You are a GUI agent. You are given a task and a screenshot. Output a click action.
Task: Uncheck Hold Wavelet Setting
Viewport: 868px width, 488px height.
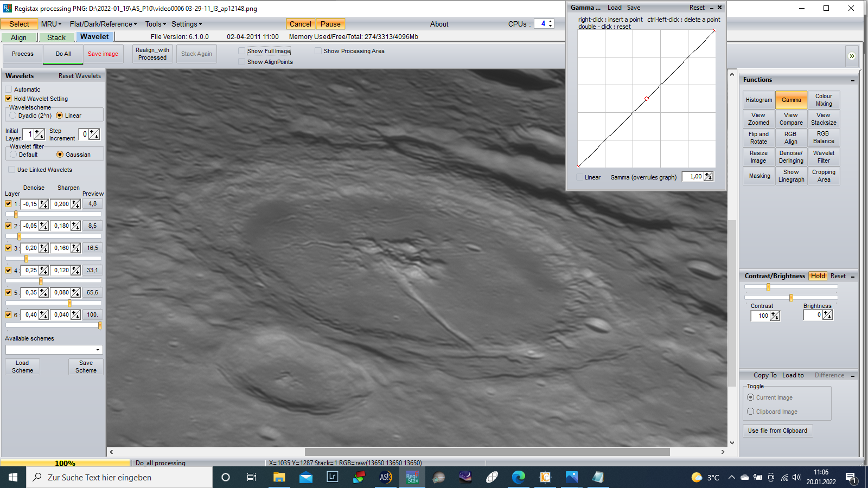click(x=9, y=99)
